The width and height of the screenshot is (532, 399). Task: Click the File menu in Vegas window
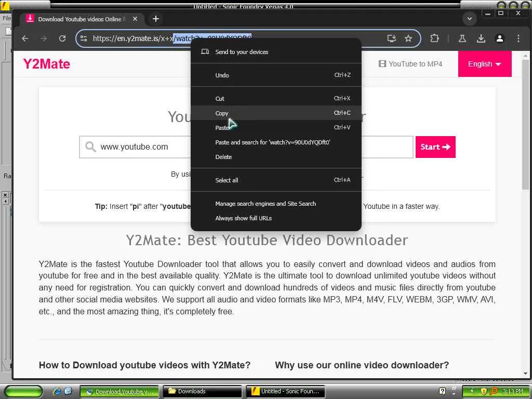(6, 18)
